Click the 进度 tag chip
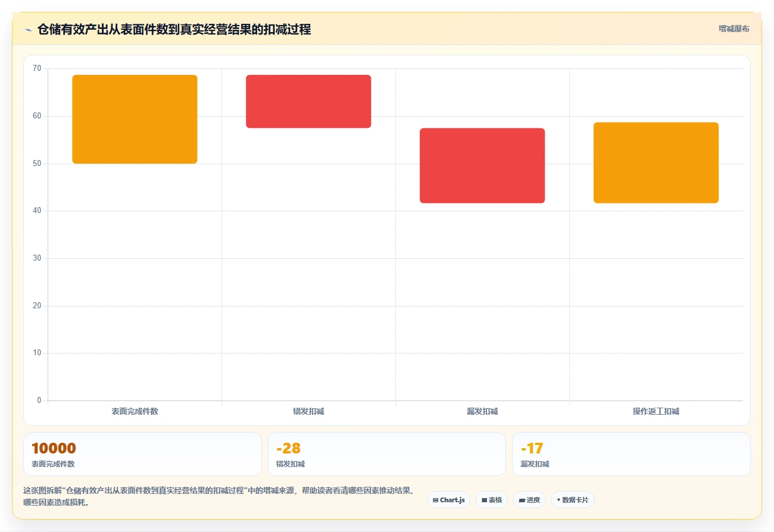 (529, 500)
